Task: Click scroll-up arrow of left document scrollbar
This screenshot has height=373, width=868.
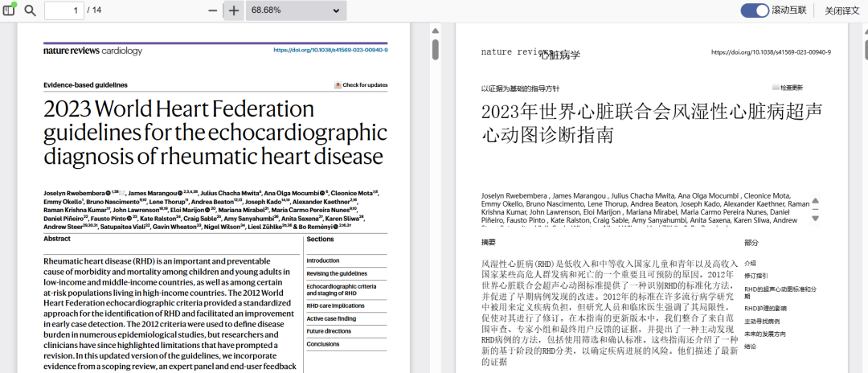Action: pos(436,31)
